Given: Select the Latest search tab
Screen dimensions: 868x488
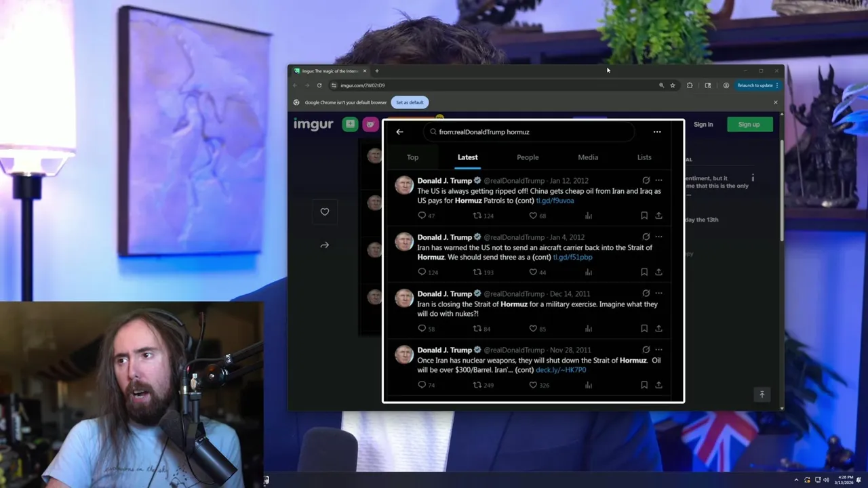Looking at the screenshot, I should (467, 157).
